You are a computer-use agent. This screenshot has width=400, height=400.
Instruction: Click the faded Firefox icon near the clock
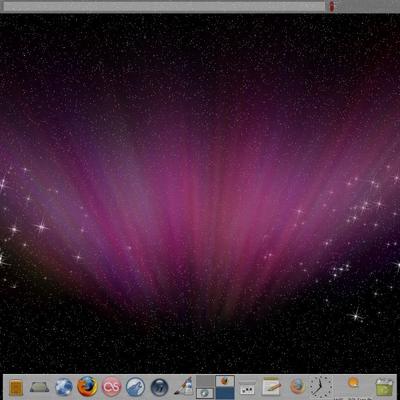(297, 386)
